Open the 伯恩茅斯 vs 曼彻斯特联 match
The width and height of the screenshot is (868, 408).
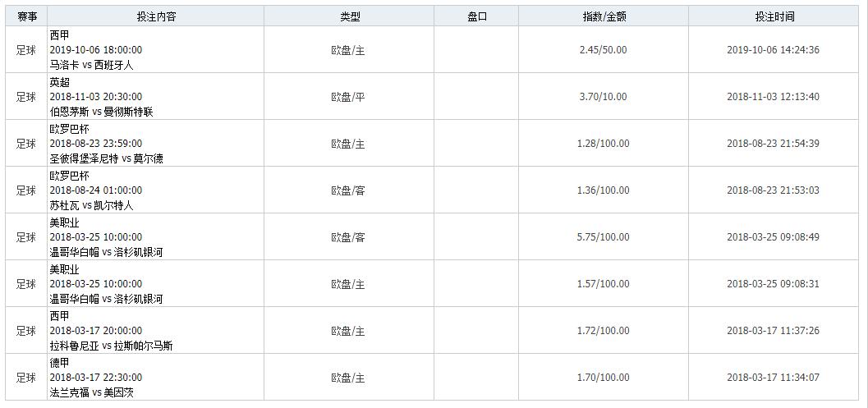coord(101,112)
